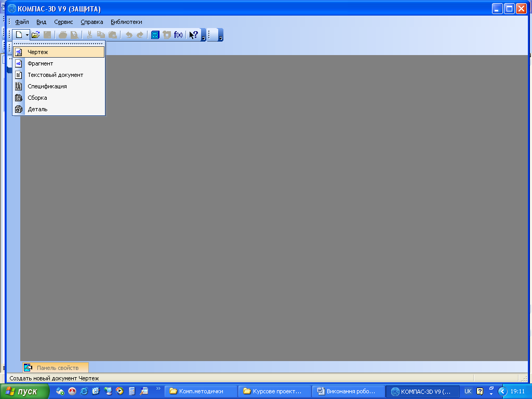Switch to Курсове проект taskbar window

point(275,391)
